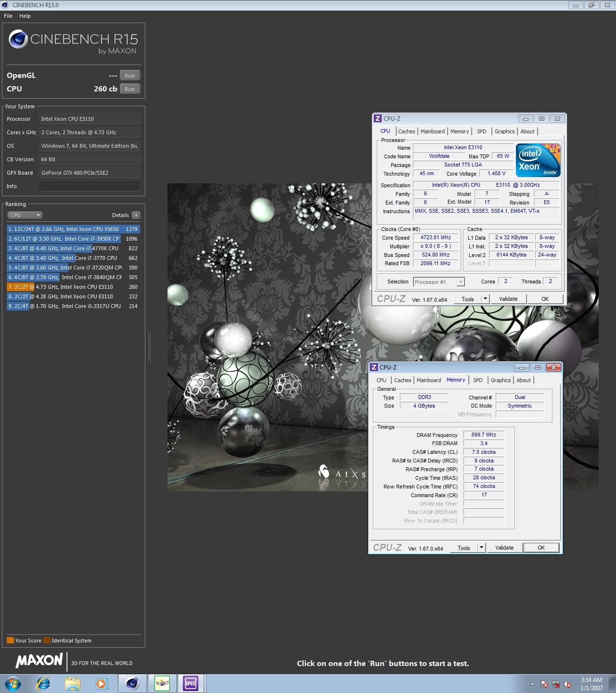
Task: Switch to CPU tab in lower CPU-Z
Action: (382, 380)
